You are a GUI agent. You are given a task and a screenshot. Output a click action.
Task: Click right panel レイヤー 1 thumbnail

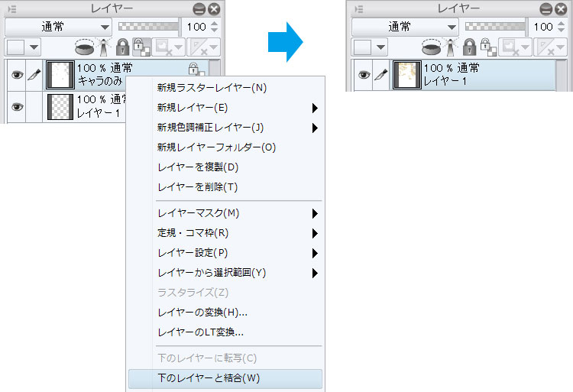point(407,75)
